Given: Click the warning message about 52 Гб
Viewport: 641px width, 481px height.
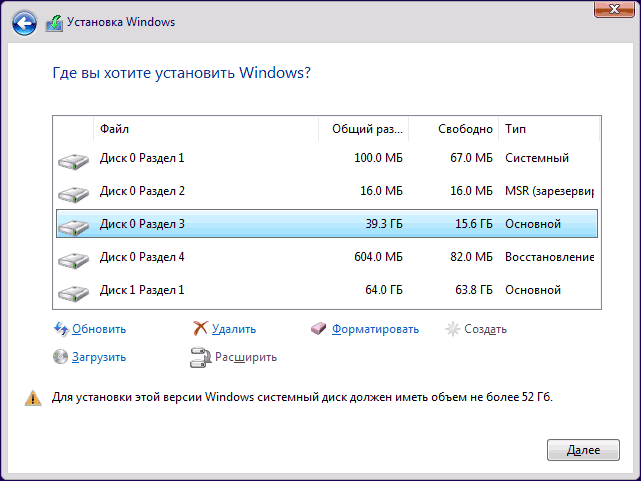Looking at the screenshot, I should click(302, 397).
